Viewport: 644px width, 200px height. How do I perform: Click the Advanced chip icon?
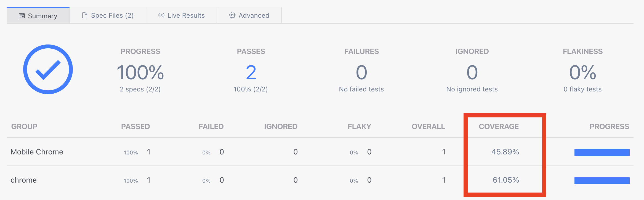pyautogui.click(x=232, y=15)
